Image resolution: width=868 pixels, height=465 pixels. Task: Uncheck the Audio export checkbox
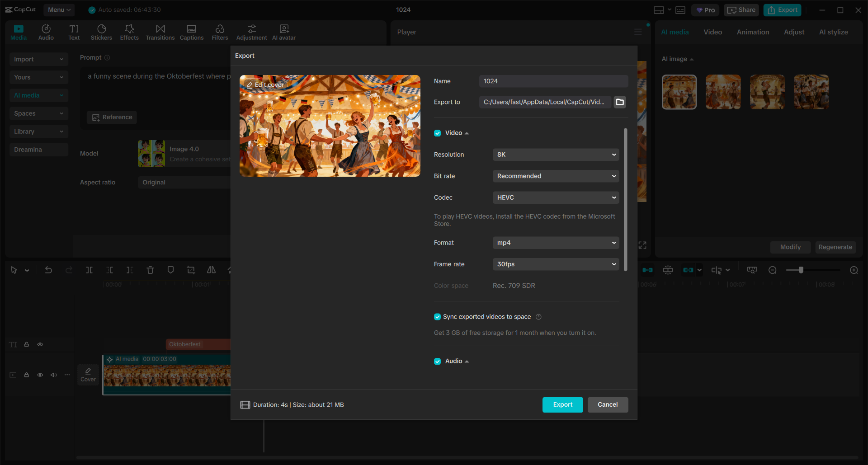437,361
